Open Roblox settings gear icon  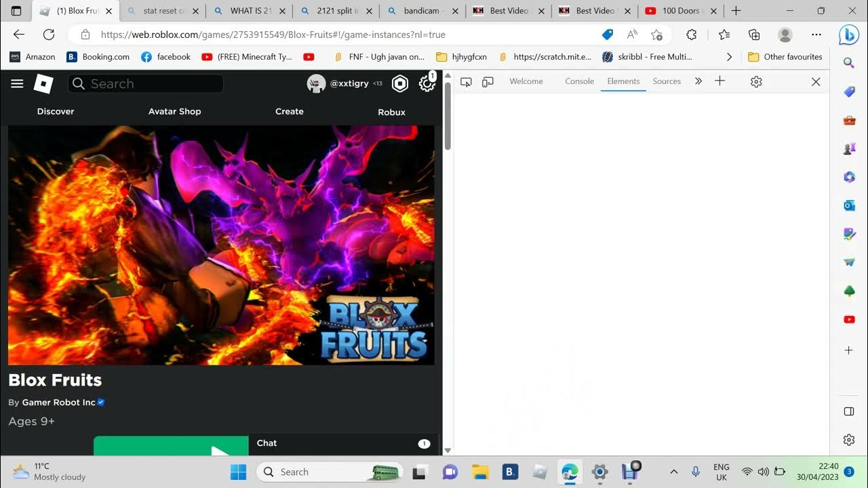point(427,83)
